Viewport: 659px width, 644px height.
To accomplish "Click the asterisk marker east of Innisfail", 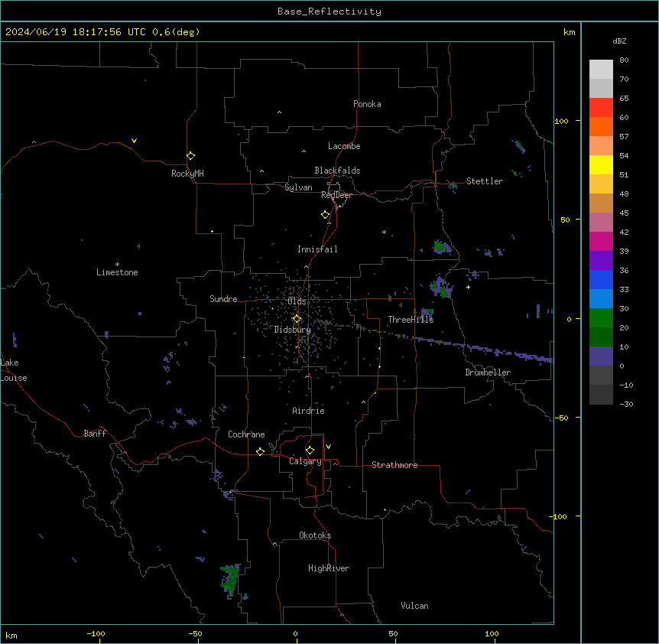I will coord(384,232).
